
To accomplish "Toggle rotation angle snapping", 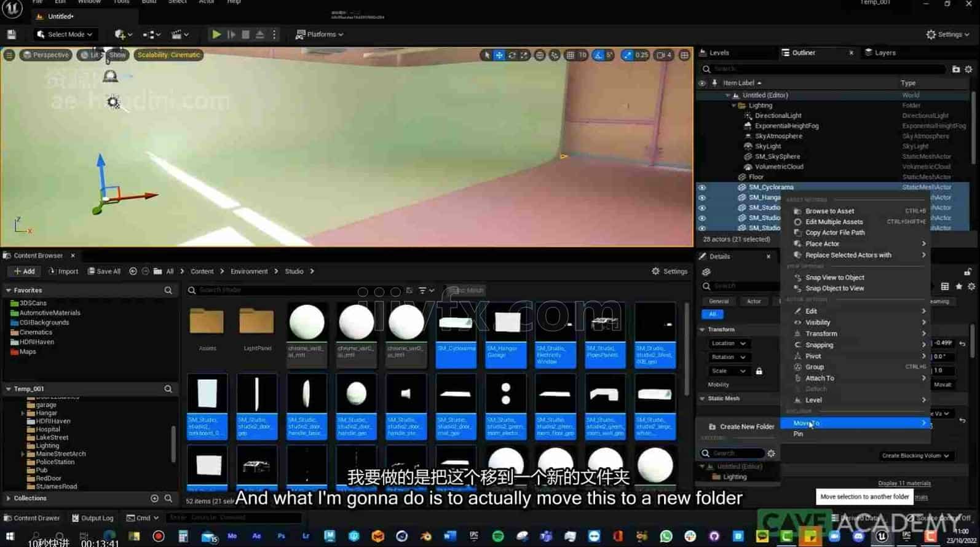I will click(x=598, y=55).
